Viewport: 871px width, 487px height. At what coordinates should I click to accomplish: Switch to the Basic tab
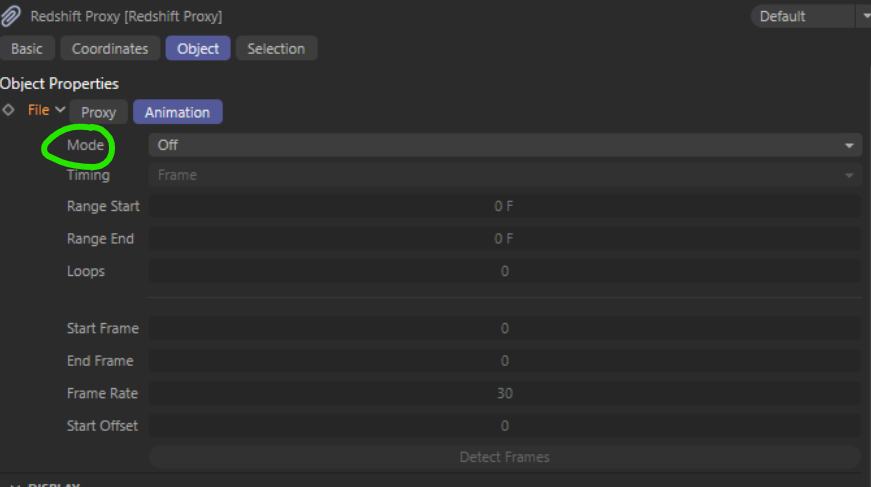coord(27,48)
